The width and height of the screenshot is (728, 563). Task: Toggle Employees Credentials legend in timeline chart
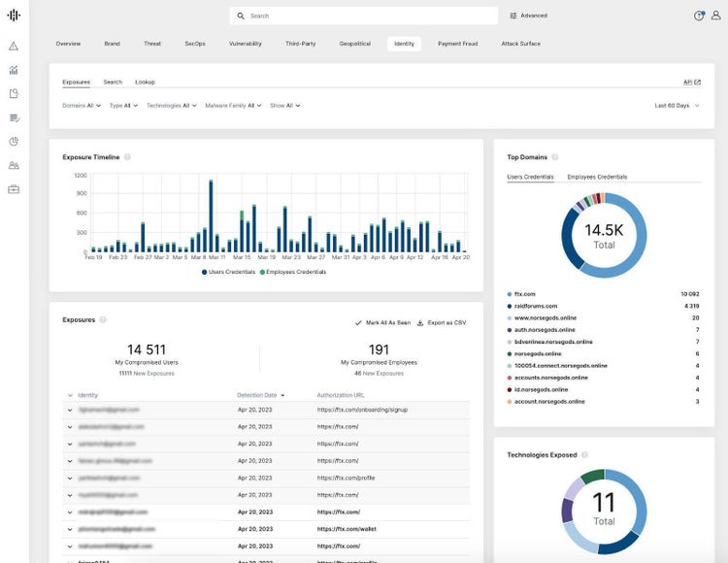[x=295, y=272]
